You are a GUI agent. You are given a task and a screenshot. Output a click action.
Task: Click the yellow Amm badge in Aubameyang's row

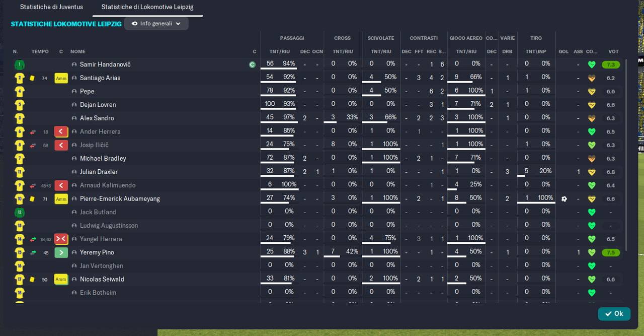pos(61,198)
